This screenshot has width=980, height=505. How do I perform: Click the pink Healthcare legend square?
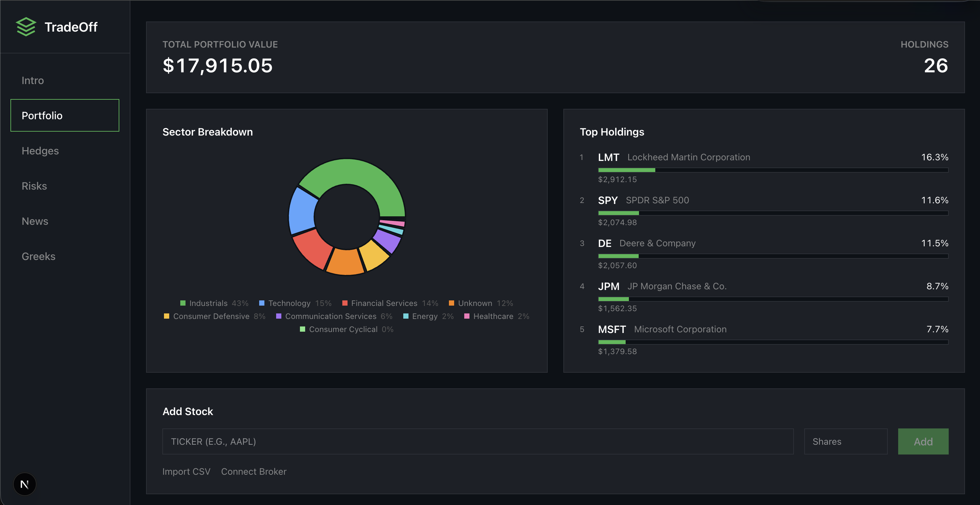(467, 316)
